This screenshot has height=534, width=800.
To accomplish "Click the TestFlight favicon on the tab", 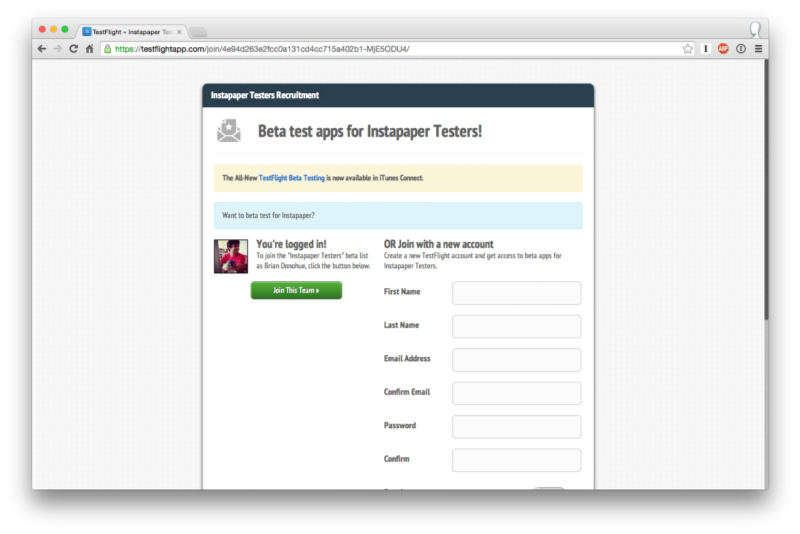I will pyautogui.click(x=87, y=32).
